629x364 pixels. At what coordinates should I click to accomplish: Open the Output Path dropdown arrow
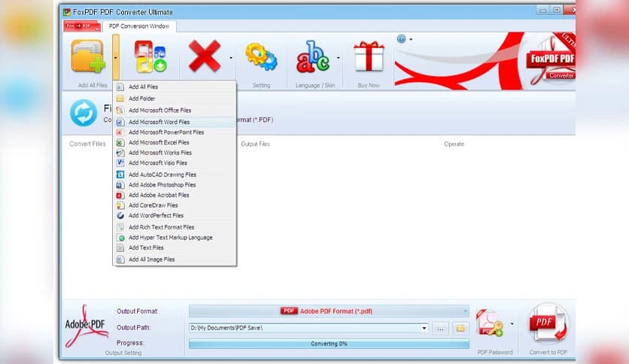click(x=424, y=328)
